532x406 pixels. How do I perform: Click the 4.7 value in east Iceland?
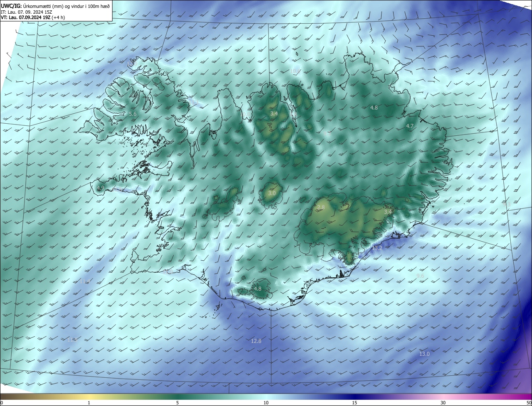pyautogui.click(x=410, y=126)
